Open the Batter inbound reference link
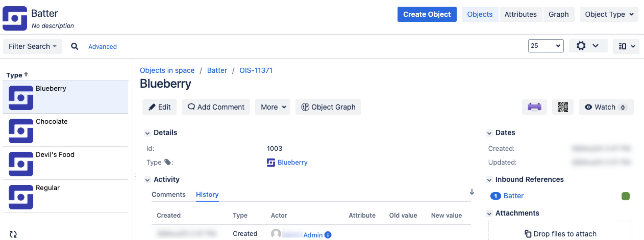Image resolution: width=644 pixels, height=240 pixels. (x=513, y=196)
